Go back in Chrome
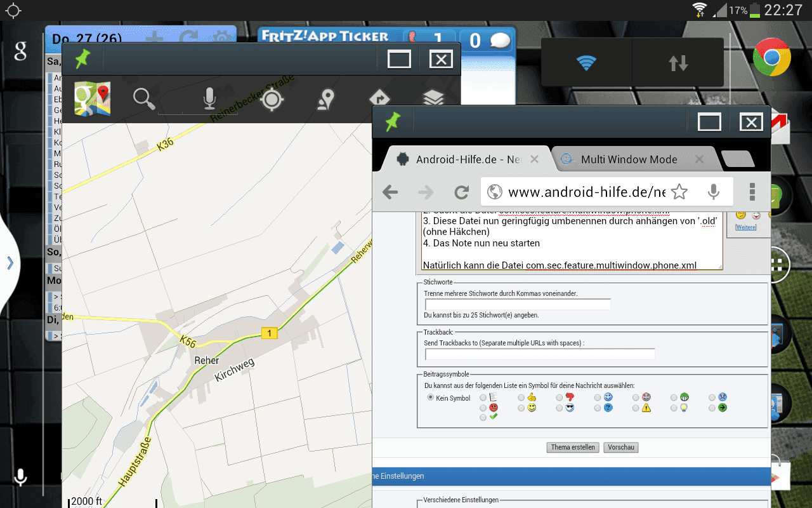Image resolution: width=812 pixels, height=508 pixels. pyautogui.click(x=390, y=192)
